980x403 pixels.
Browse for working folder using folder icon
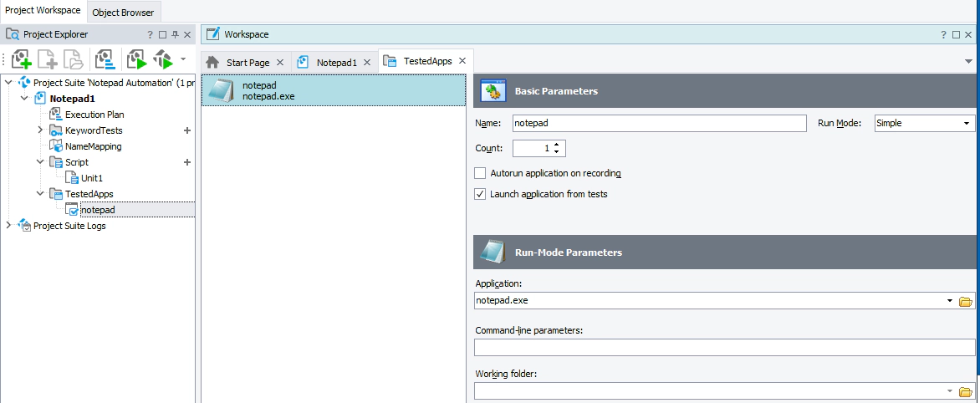point(965,391)
